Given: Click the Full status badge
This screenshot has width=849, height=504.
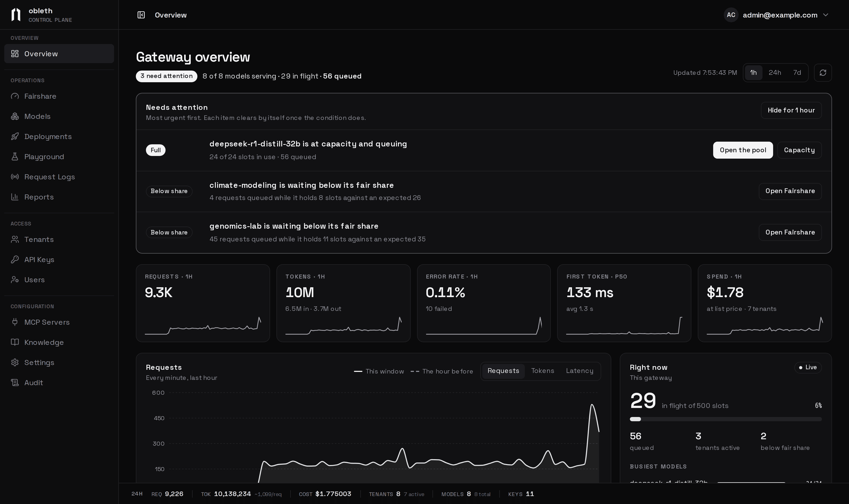Looking at the screenshot, I should point(155,150).
